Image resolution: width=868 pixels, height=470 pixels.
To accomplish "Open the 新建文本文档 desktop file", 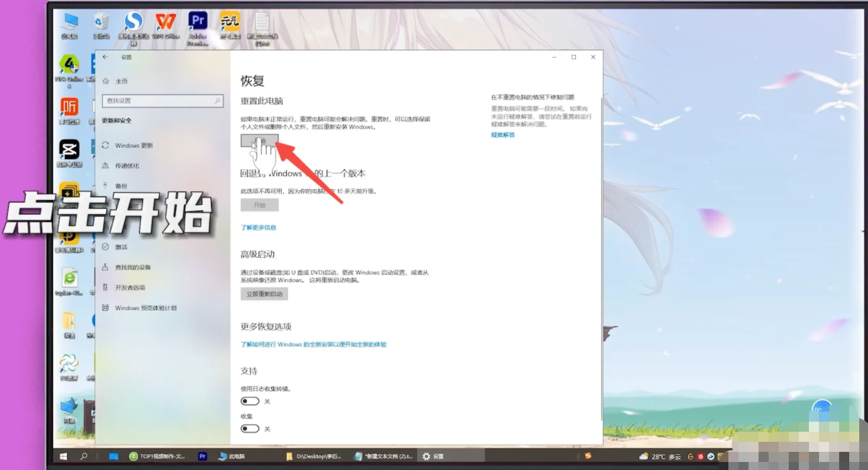I will (x=262, y=28).
